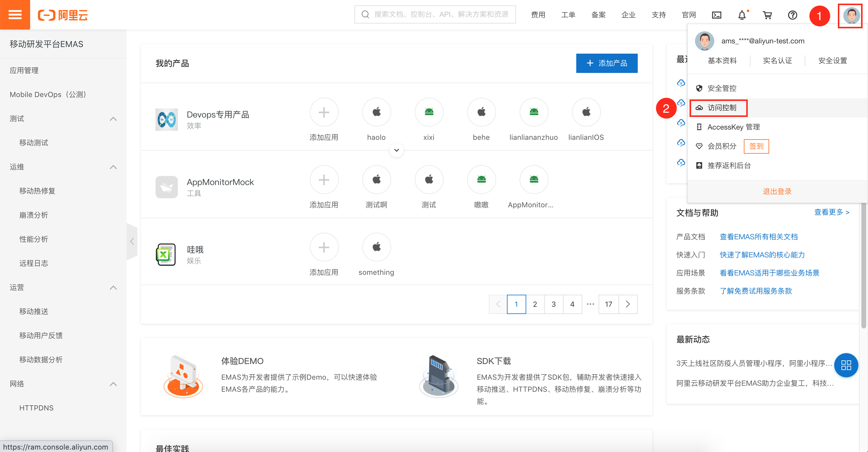Open the lianliananzhuo Android app icon

coord(534,112)
